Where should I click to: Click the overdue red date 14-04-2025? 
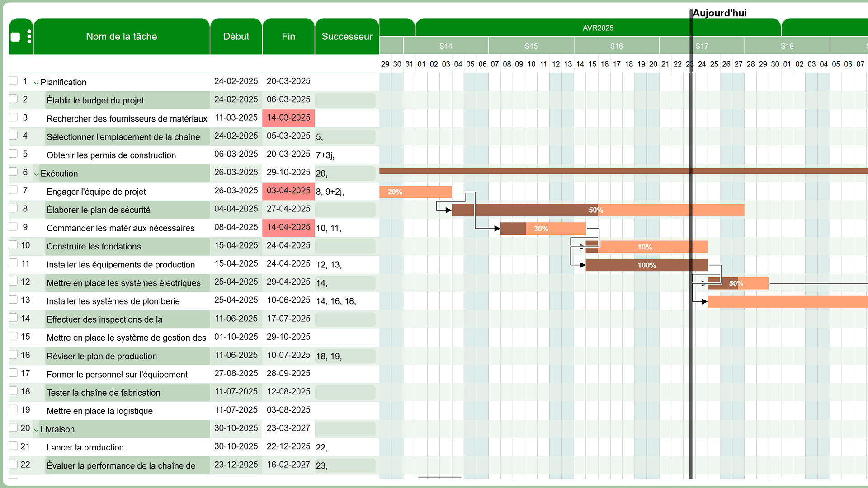[x=288, y=227]
